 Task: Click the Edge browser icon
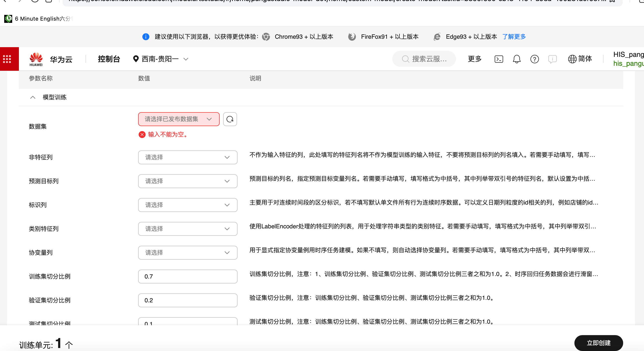click(437, 37)
